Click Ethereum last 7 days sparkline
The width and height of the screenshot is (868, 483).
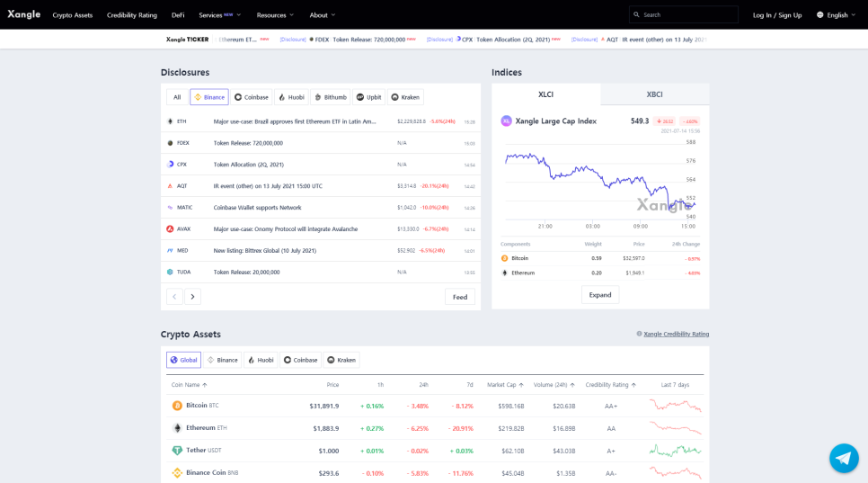tap(676, 428)
